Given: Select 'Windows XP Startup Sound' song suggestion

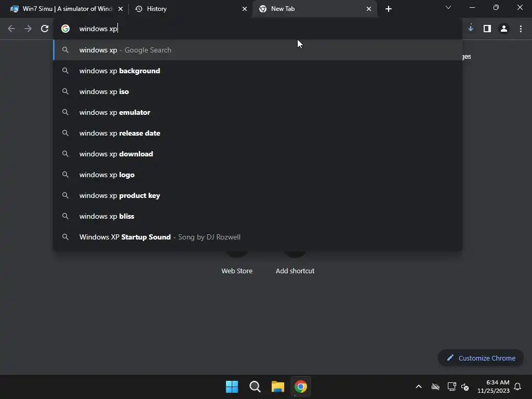Looking at the screenshot, I should pos(258,237).
